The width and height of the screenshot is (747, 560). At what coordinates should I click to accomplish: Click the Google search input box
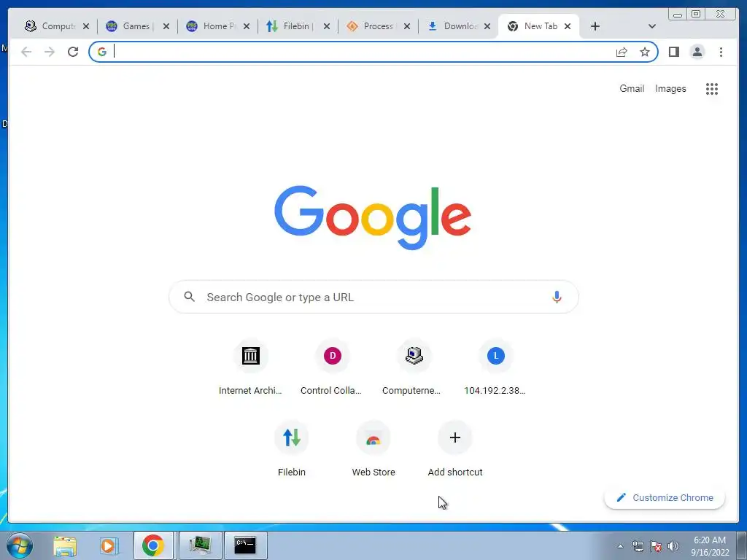[373, 297]
